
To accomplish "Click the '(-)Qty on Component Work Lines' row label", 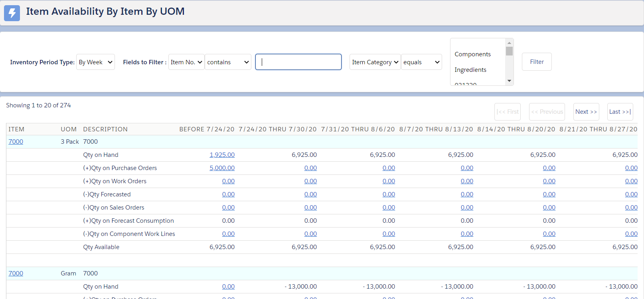I will click(129, 234).
